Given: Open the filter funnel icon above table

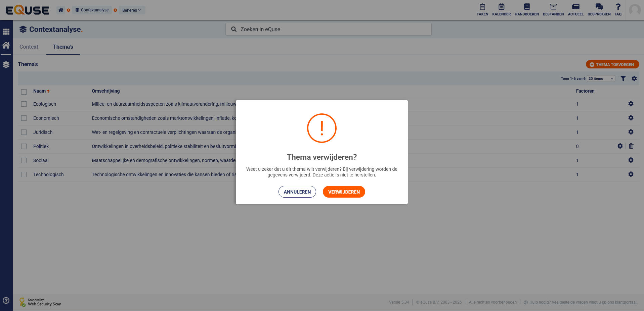Looking at the screenshot, I should [623, 79].
